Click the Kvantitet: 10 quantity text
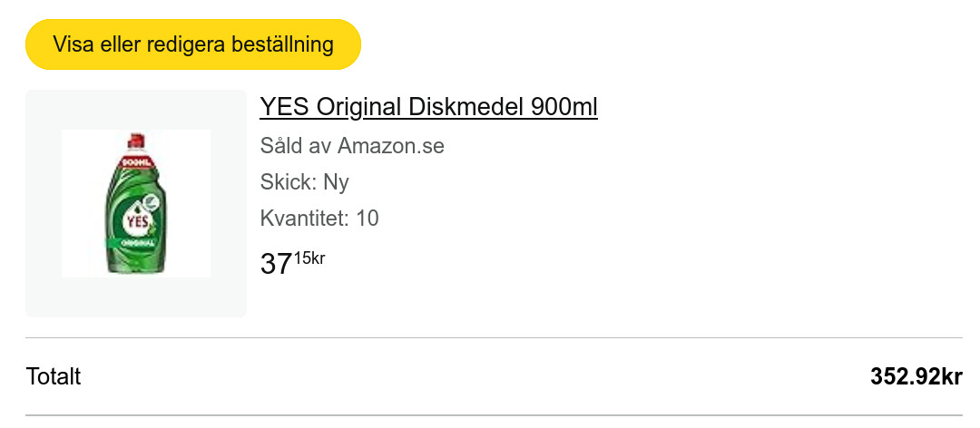The width and height of the screenshot is (980, 428). click(x=319, y=219)
